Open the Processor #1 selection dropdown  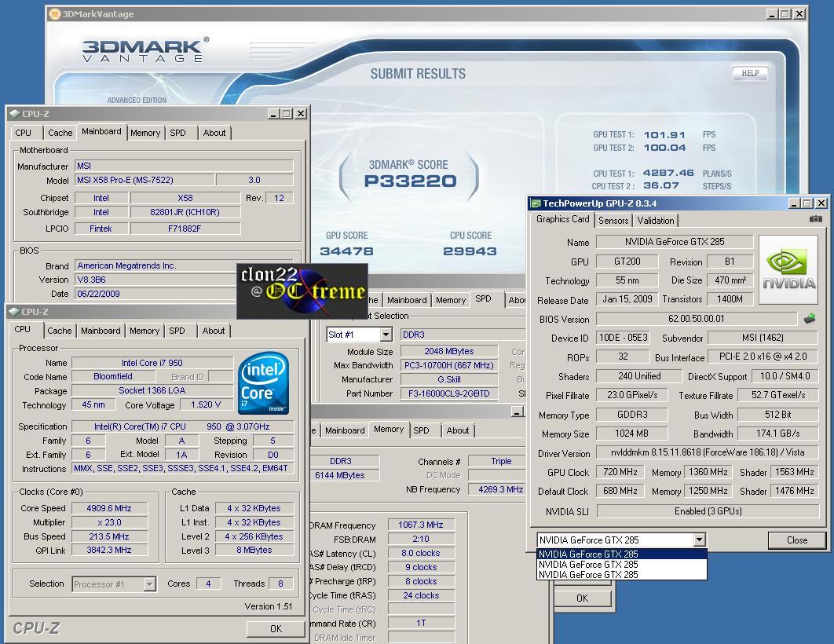150,584
